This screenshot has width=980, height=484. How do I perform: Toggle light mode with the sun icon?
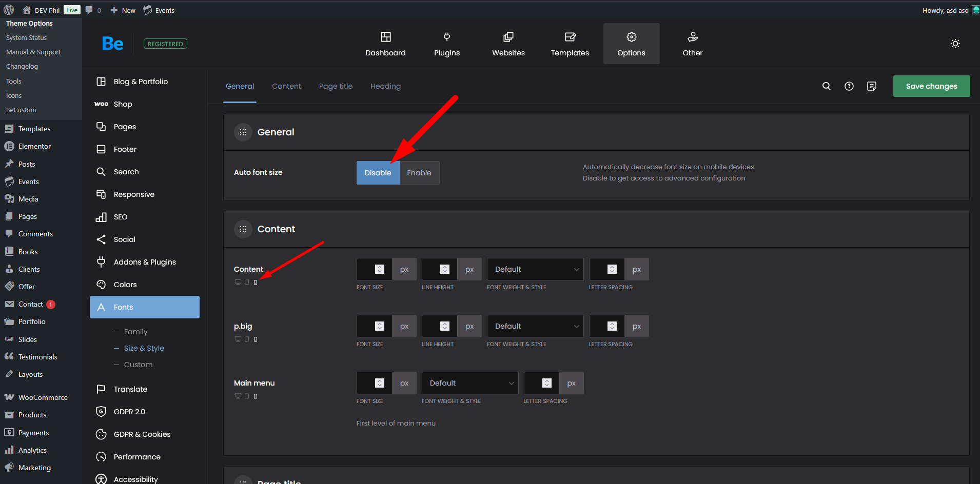(955, 44)
